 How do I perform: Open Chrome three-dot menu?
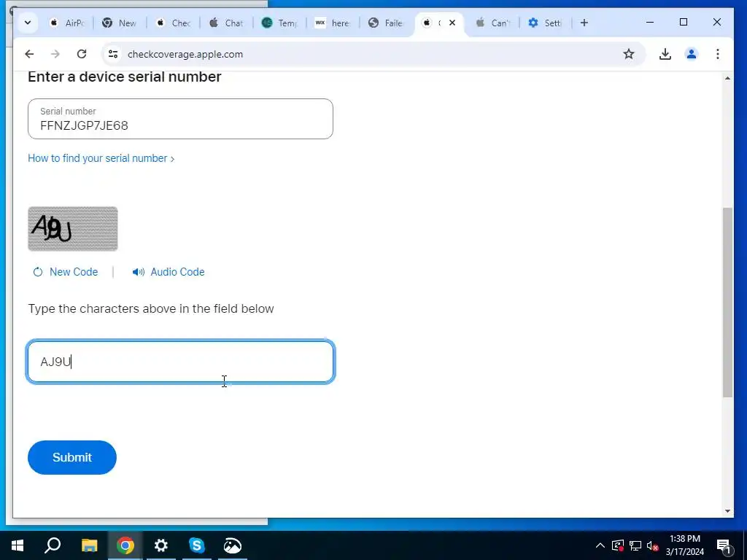click(718, 54)
